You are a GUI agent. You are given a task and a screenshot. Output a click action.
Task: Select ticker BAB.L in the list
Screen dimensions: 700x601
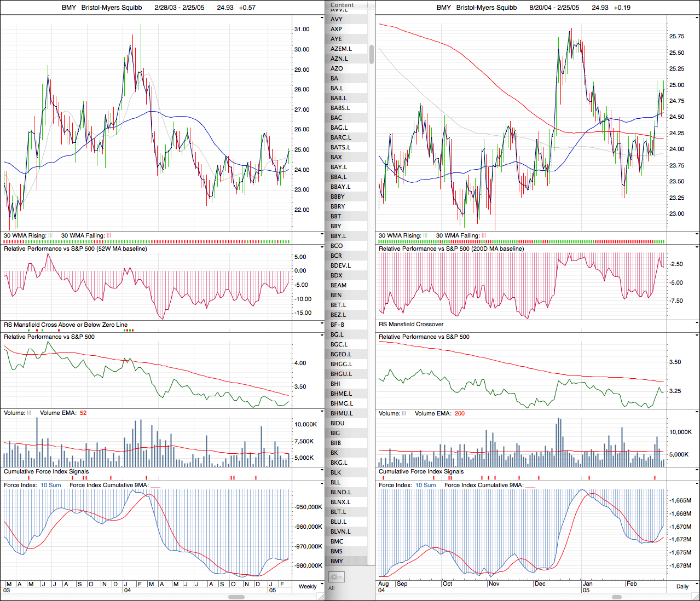pyautogui.click(x=346, y=98)
